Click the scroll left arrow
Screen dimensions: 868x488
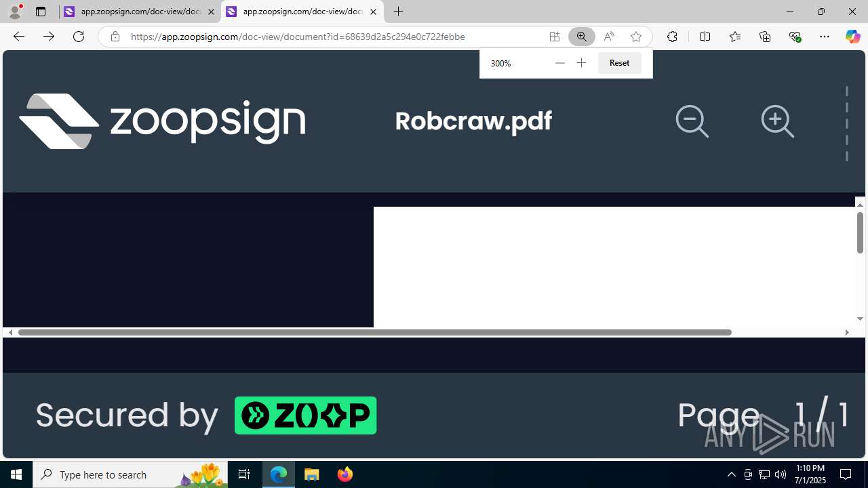pyautogui.click(x=10, y=332)
